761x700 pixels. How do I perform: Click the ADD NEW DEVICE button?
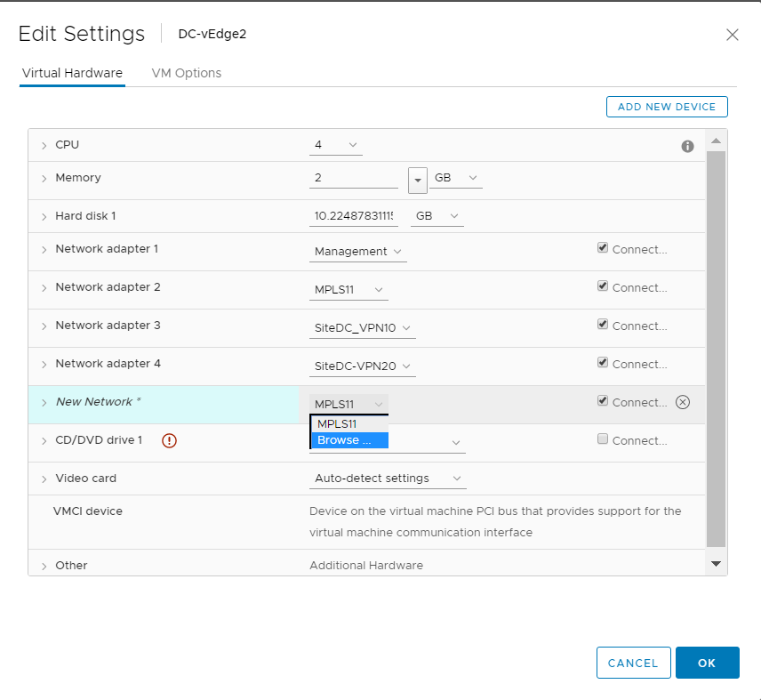[x=666, y=107]
